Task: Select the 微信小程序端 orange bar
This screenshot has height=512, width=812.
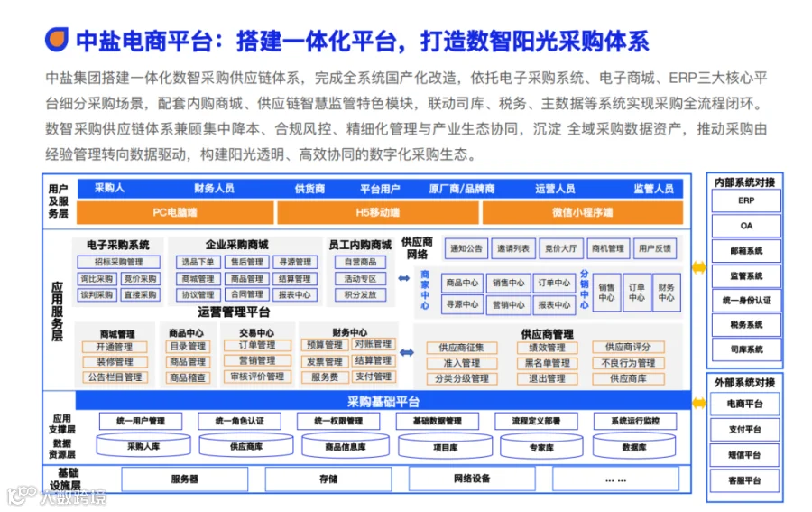Action: point(583,212)
